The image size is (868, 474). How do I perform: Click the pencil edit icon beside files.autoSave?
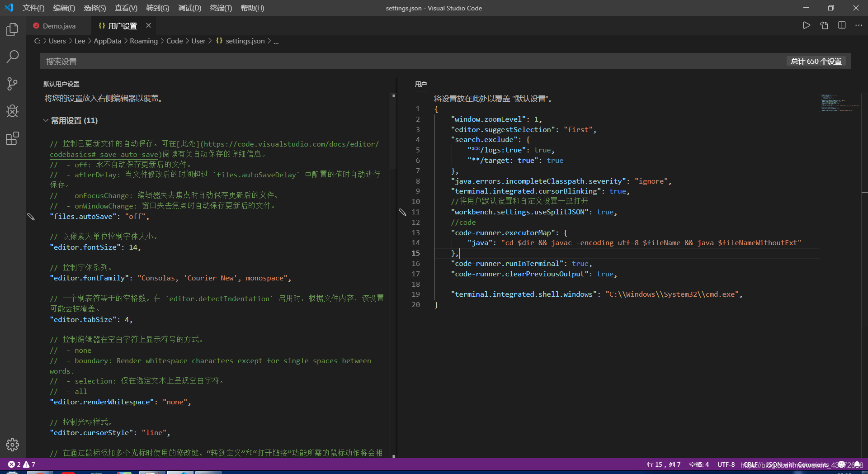31,217
